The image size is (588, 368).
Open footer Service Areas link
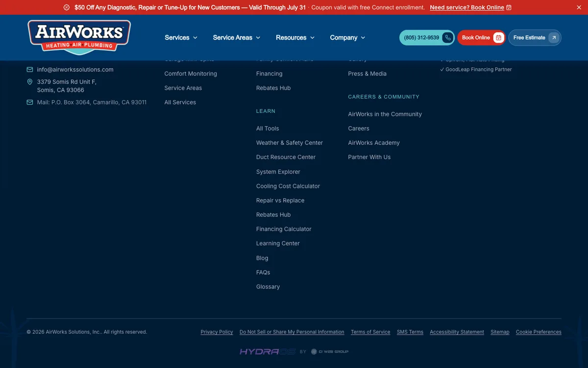(x=183, y=88)
